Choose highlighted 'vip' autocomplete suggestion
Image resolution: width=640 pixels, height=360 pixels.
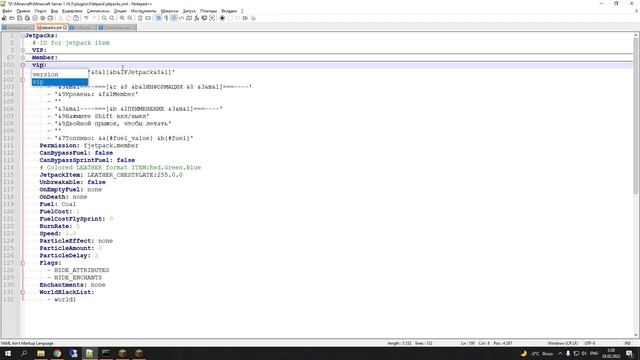[60, 82]
